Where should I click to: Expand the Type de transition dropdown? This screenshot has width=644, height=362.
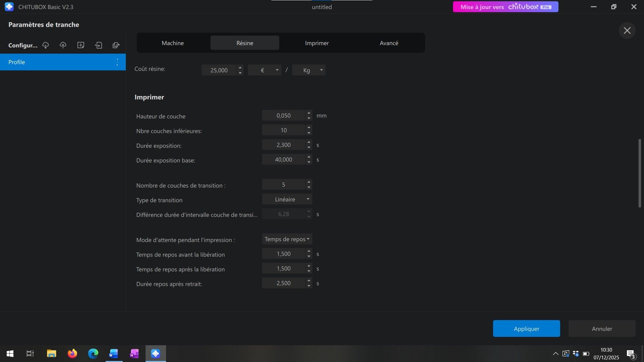(287, 199)
